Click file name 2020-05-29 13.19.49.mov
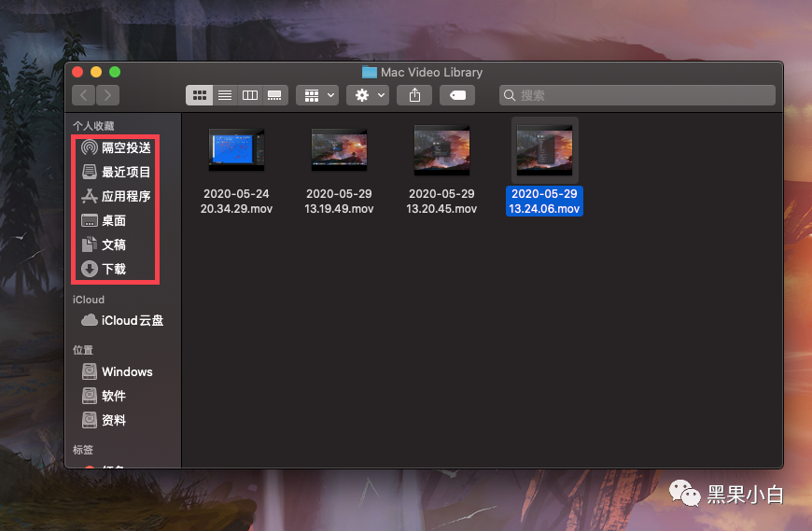This screenshot has width=812, height=531. coord(339,202)
